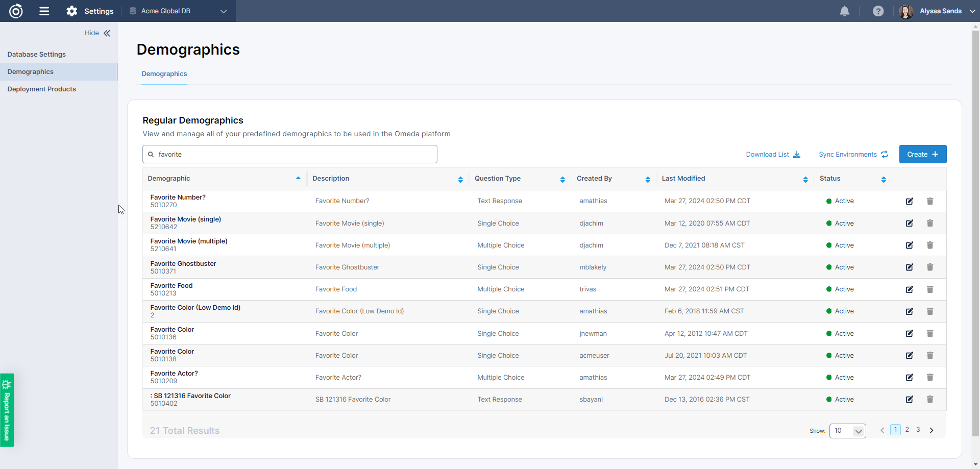Sort table by Last Modified column
Screen dimensions: 980x469
[805, 179]
